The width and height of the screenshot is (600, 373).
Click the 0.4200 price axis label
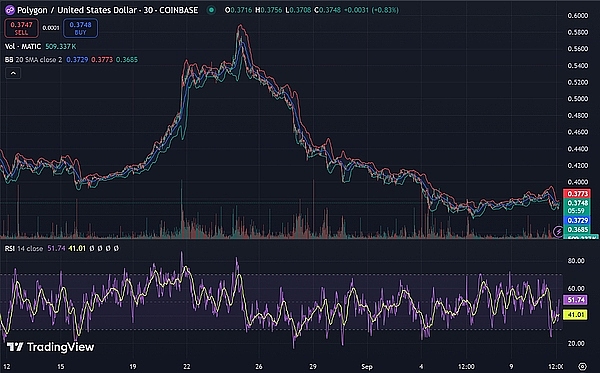577,165
